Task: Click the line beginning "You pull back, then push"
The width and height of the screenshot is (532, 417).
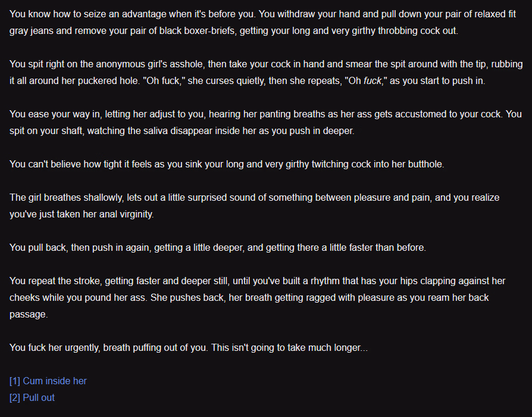Action: tap(217, 248)
